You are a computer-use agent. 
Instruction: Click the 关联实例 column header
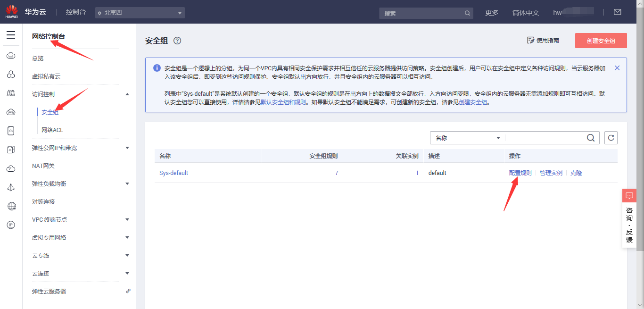407,156
